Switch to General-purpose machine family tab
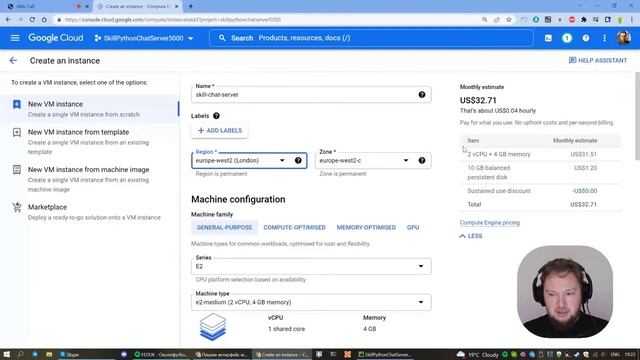 point(224,227)
